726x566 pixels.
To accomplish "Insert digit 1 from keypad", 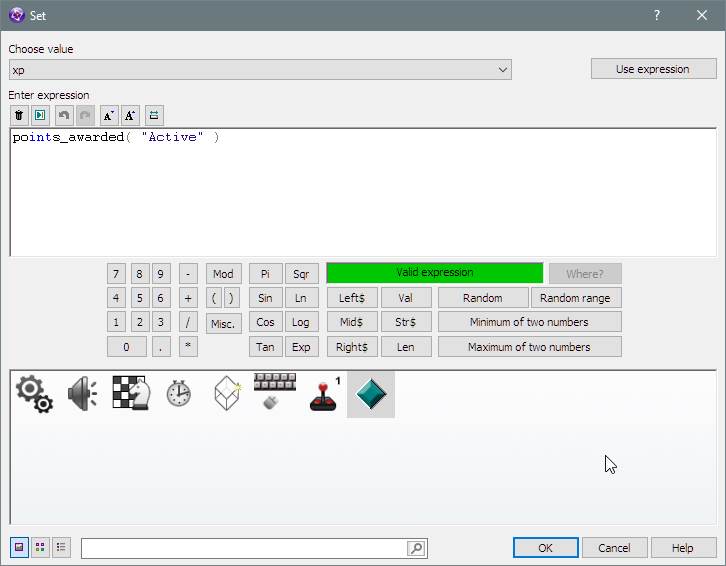I will pos(116,322).
